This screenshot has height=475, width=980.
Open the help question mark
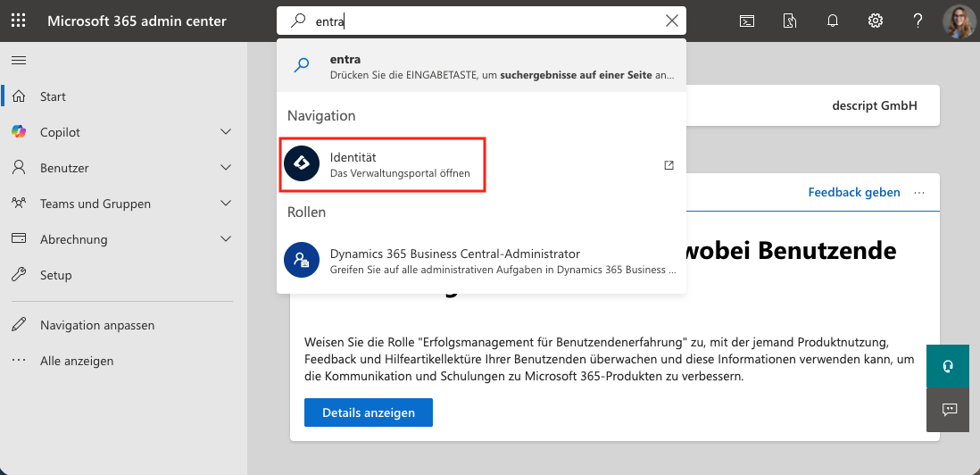click(918, 21)
